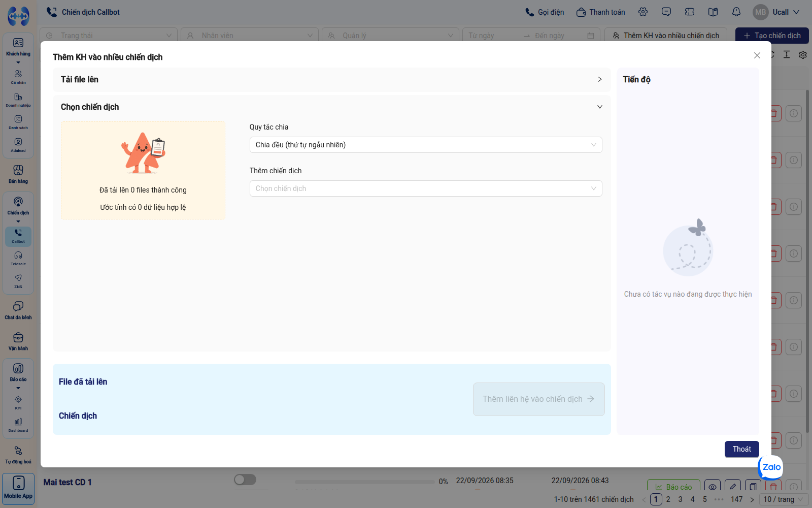Open Vận hành module in sidebar
Viewport: 812px width, 508px height.
18,341
